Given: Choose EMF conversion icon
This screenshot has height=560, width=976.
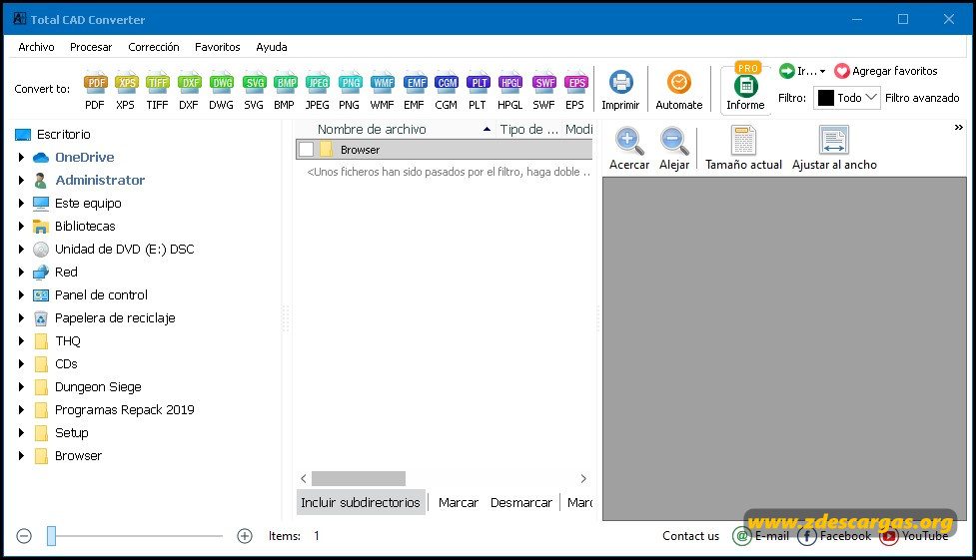Looking at the screenshot, I should pyautogui.click(x=414, y=91).
